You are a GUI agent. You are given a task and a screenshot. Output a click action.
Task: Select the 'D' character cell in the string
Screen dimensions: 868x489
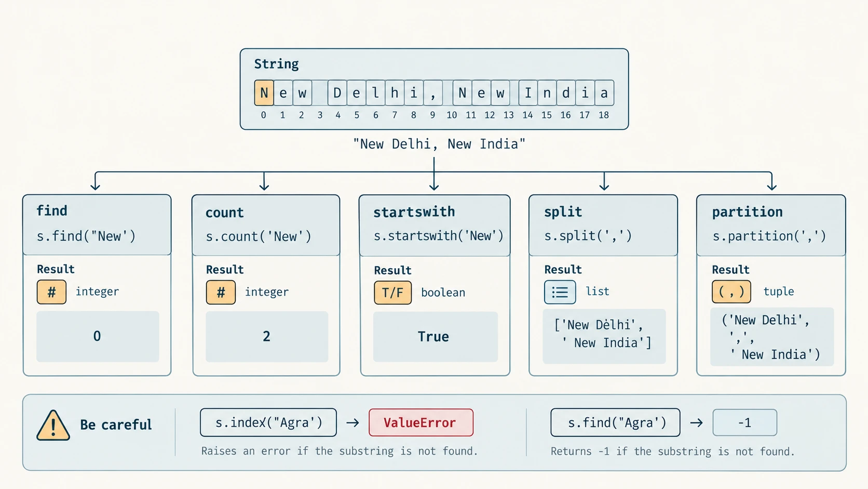tap(337, 93)
